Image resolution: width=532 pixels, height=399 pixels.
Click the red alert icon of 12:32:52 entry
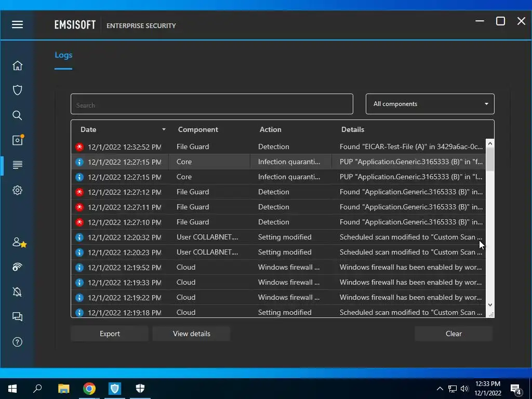click(x=79, y=147)
